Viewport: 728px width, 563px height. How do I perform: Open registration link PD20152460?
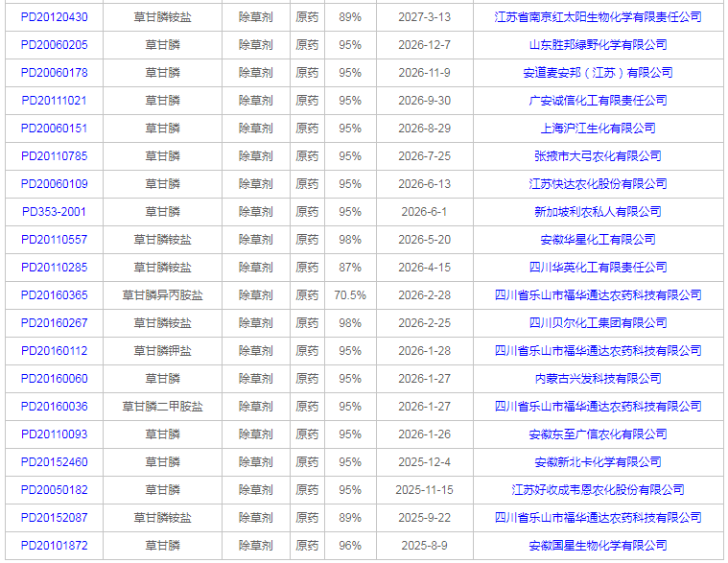pos(55,462)
